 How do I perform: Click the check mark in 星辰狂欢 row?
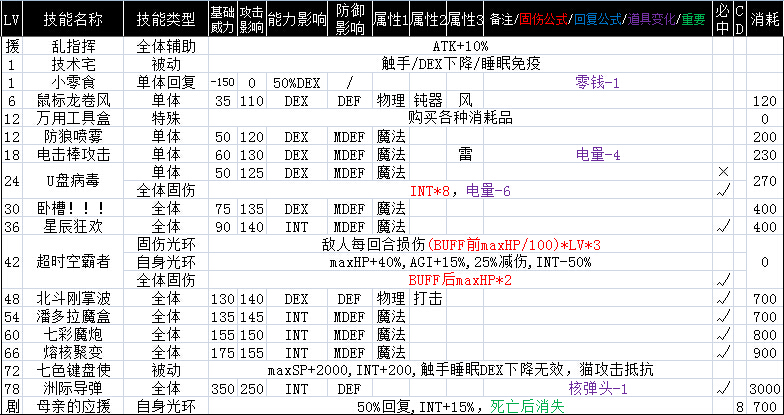(722, 226)
